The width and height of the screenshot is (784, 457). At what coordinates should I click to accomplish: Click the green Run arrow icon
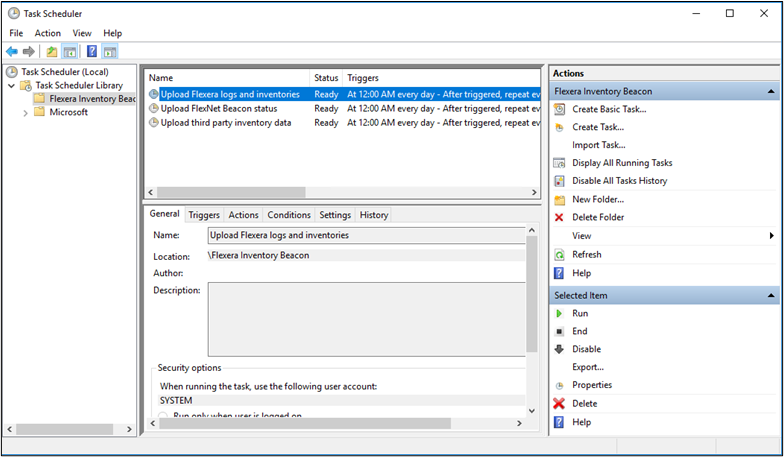(x=559, y=314)
